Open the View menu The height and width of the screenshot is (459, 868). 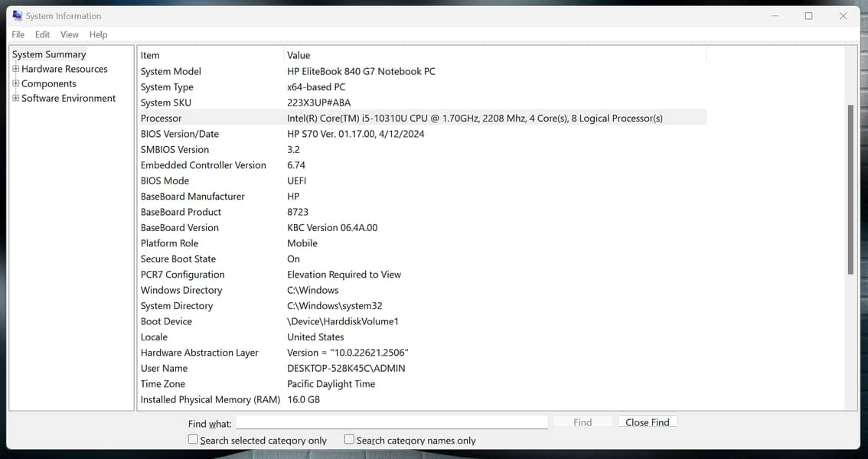pos(70,34)
